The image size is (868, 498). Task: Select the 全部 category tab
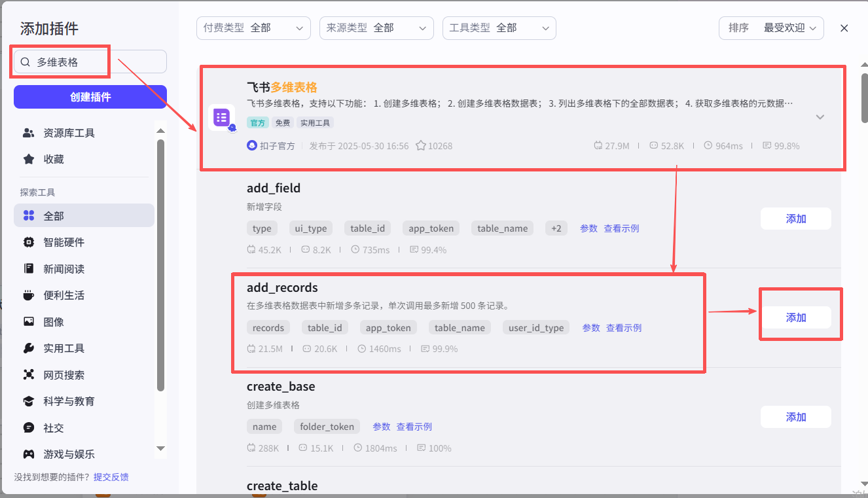click(x=54, y=216)
